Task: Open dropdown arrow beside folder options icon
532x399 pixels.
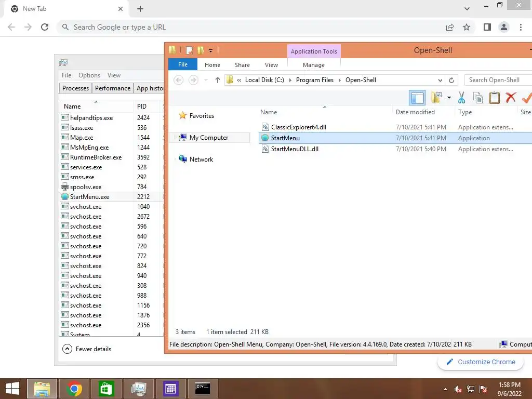Action: [449, 98]
